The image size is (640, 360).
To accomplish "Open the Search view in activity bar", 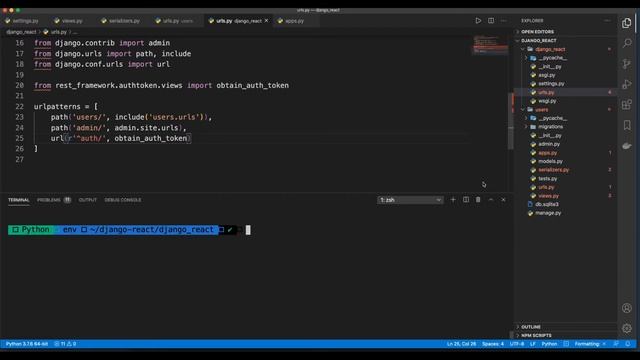I will point(627,43).
